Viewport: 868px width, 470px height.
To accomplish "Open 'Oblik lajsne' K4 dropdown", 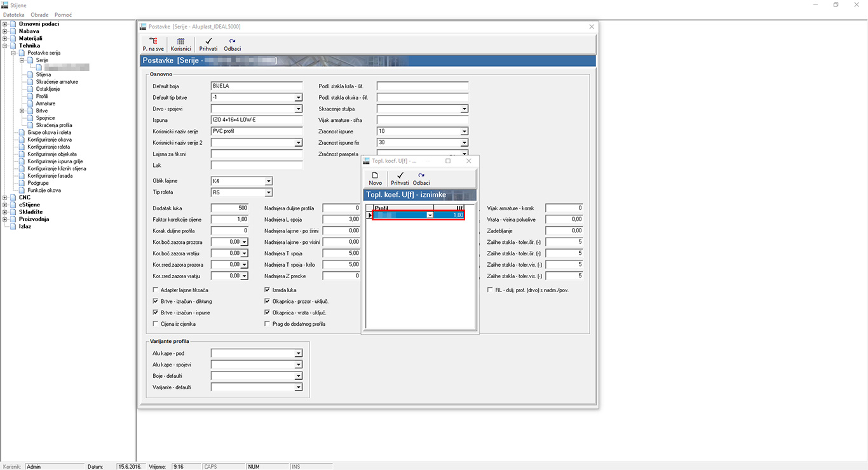I will [x=268, y=182].
